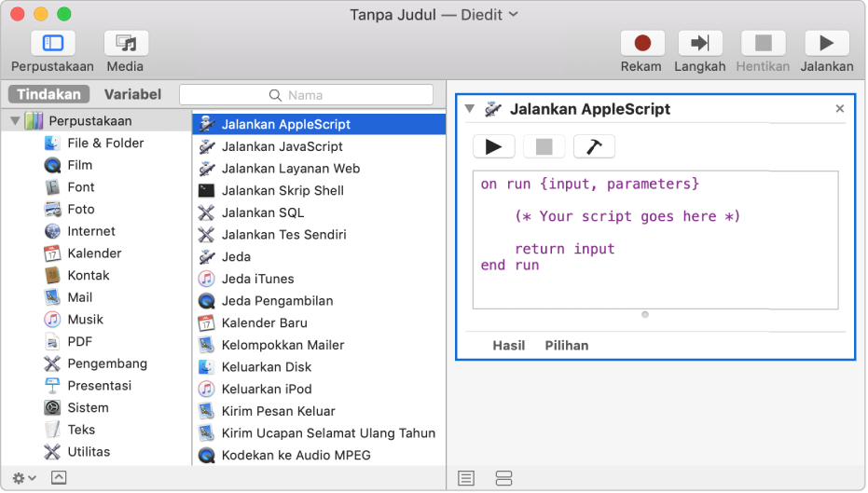Screen dimensions: 868x493
Task: Switch to the Tindakan tab
Action: tap(48, 95)
